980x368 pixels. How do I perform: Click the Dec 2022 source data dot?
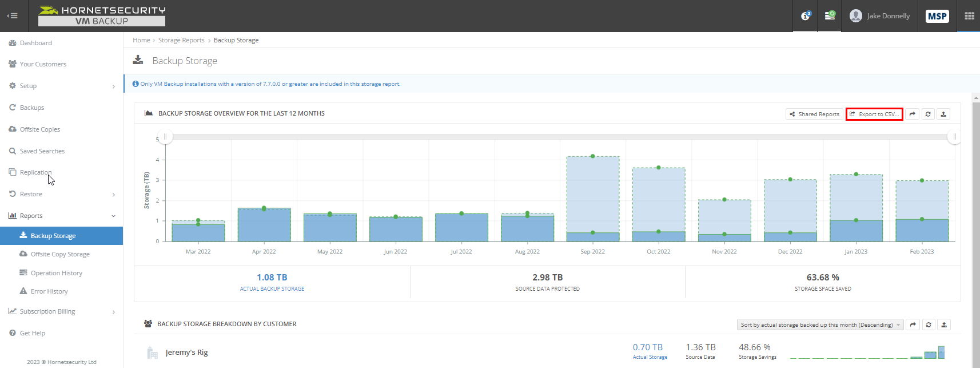click(790, 179)
